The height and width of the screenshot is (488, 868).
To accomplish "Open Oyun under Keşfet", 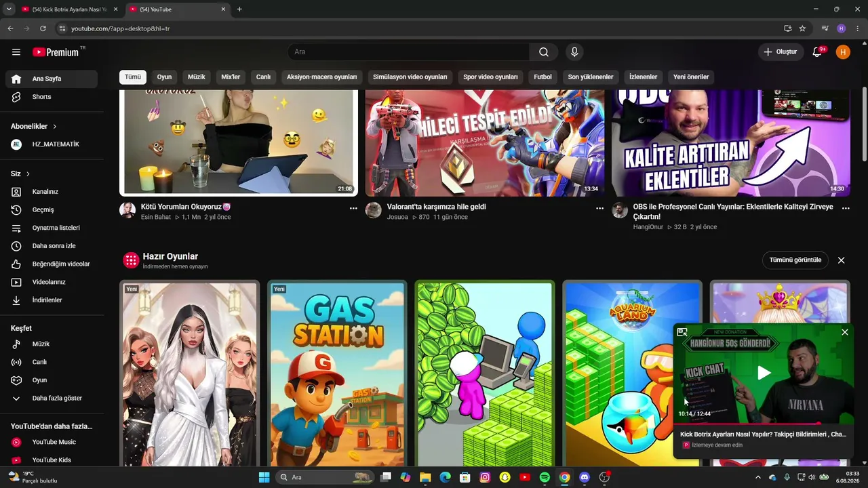I will [52, 380].
